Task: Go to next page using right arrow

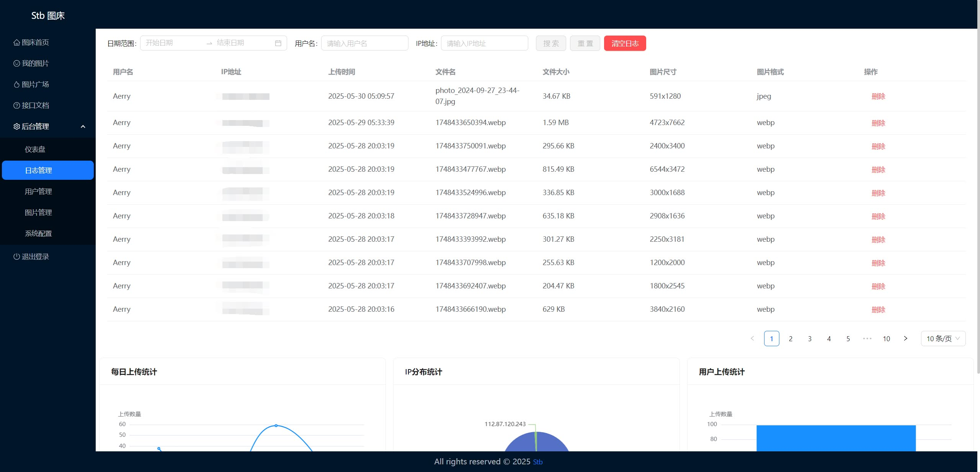Action: (905, 339)
